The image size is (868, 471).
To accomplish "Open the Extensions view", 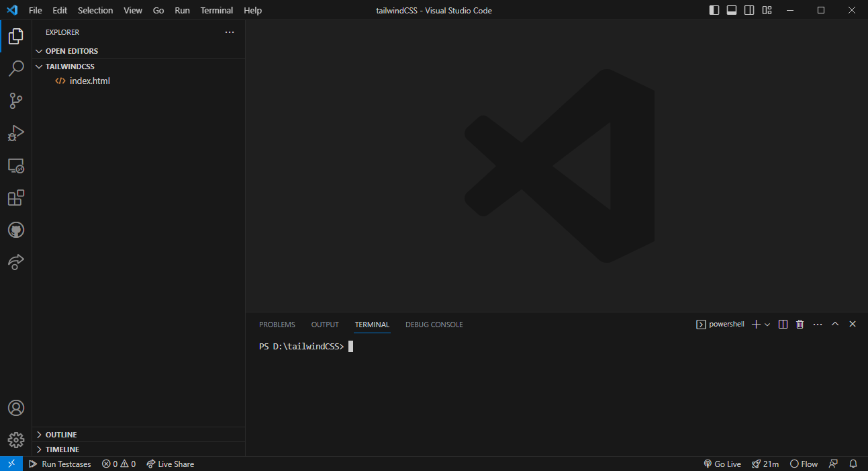I will pyautogui.click(x=15, y=198).
